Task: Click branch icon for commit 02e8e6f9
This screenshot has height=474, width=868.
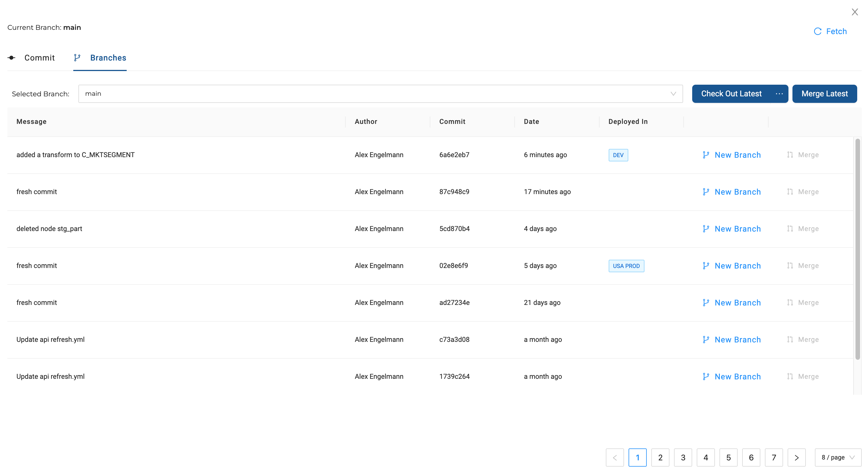Action: 706,266
